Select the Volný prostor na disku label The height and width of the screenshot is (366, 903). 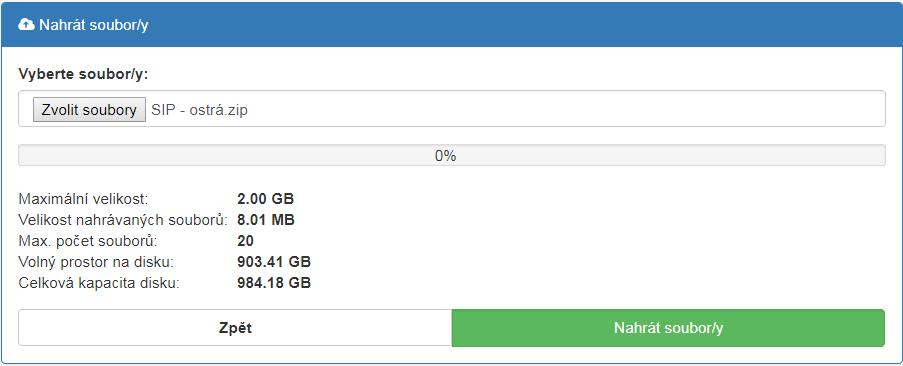[96, 262]
